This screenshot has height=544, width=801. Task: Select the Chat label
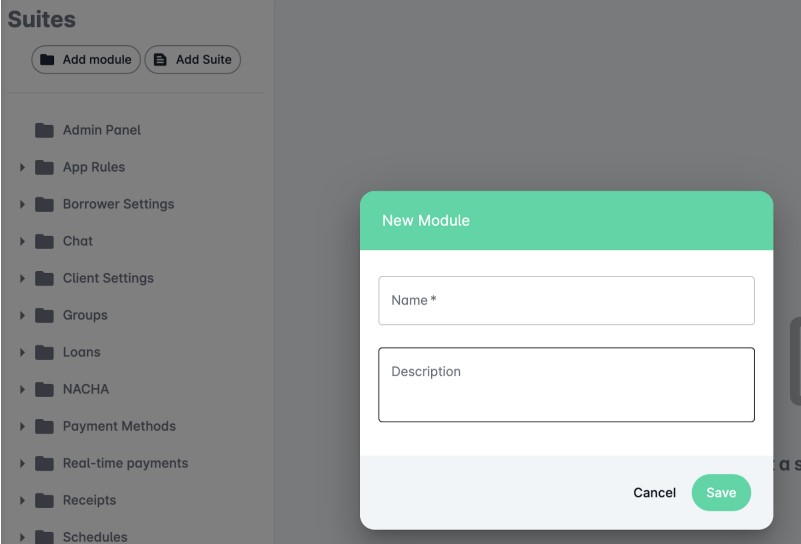coord(78,241)
